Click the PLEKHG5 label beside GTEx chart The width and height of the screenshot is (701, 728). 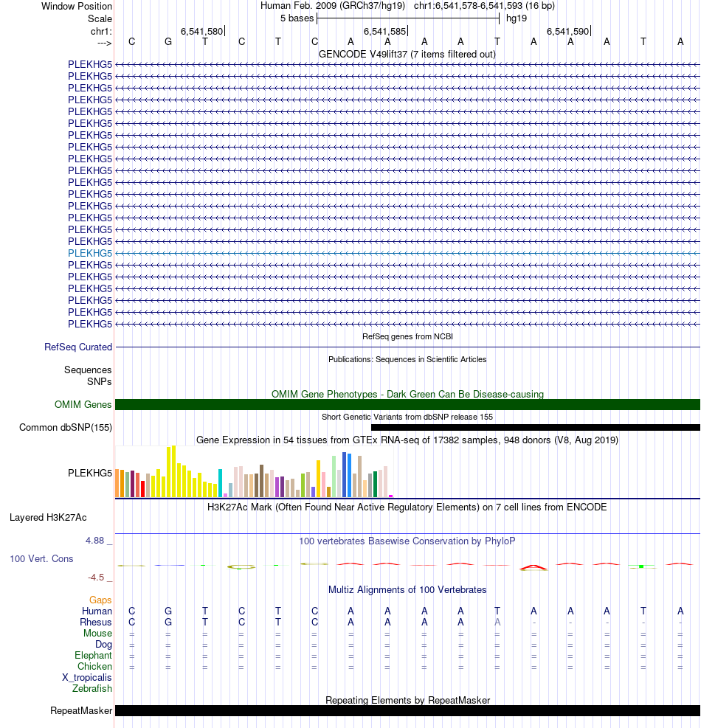(x=90, y=473)
